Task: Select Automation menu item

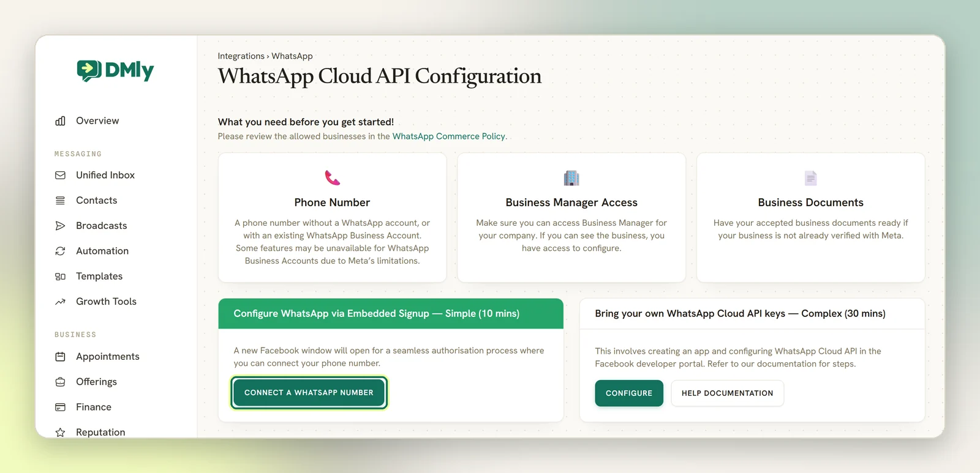Action: [x=102, y=251]
